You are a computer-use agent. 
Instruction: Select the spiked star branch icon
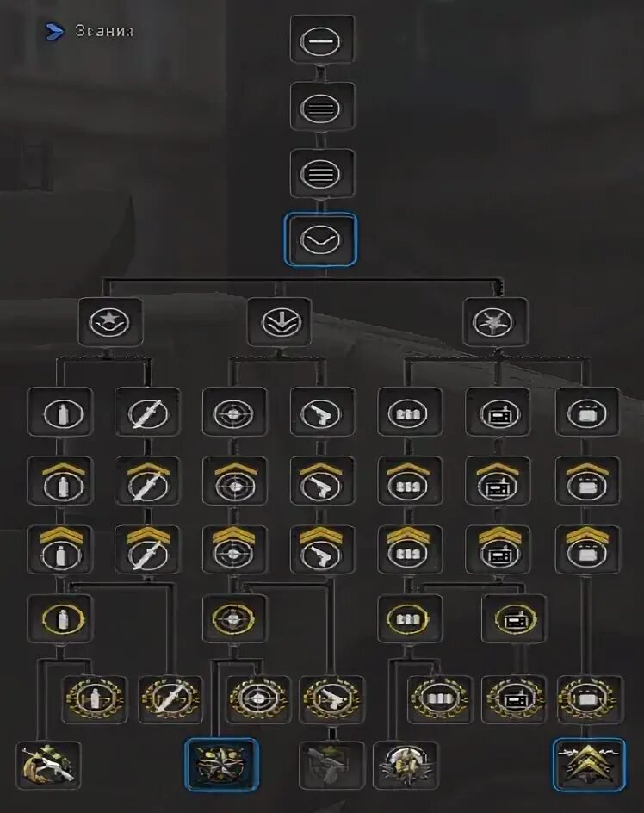(x=495, y=322)
